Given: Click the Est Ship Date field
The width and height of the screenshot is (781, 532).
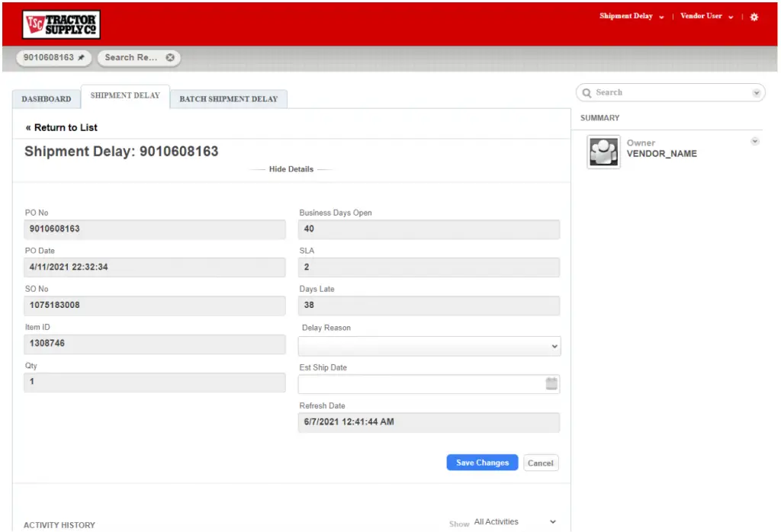Looking at the screenshot, I should coord(429,384).
